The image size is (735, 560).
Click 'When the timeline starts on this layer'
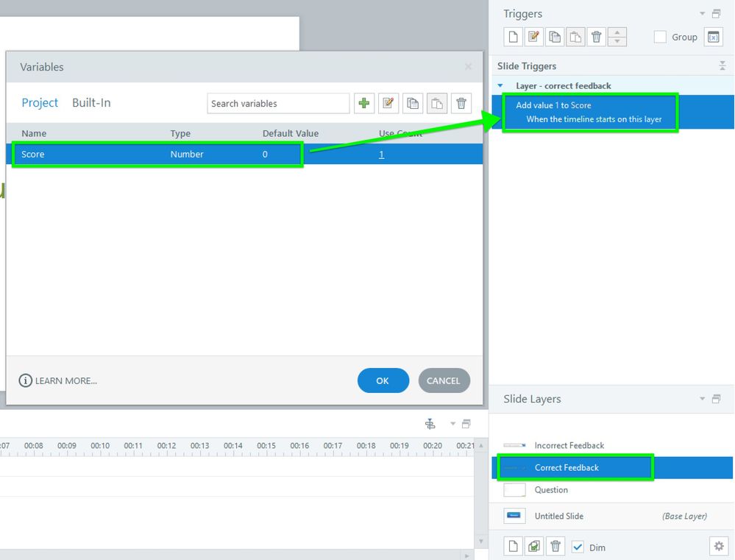[x=594, y=119]
